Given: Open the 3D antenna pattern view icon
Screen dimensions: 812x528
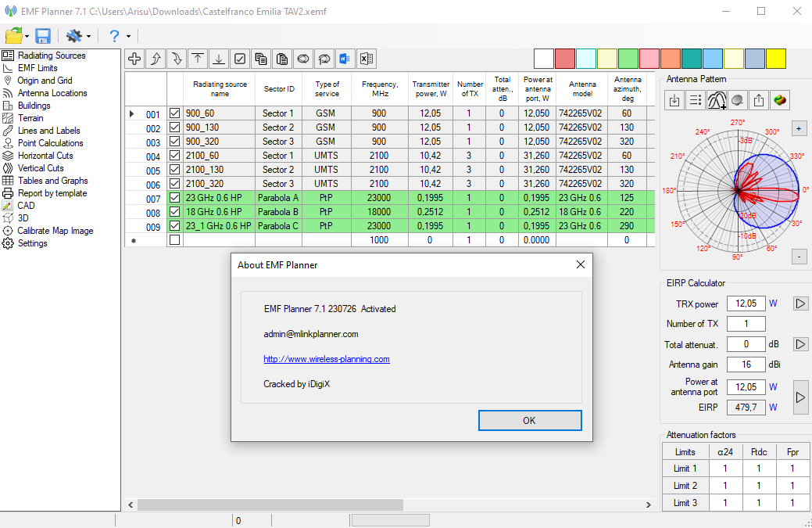Looking at the screenshot, I should coord(780,100).
